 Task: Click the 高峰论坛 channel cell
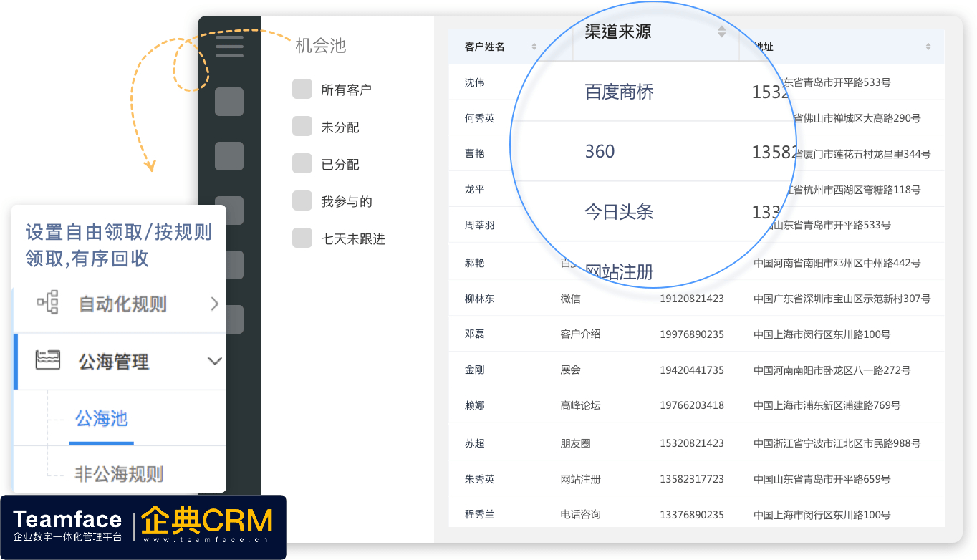tap(580, 405)
